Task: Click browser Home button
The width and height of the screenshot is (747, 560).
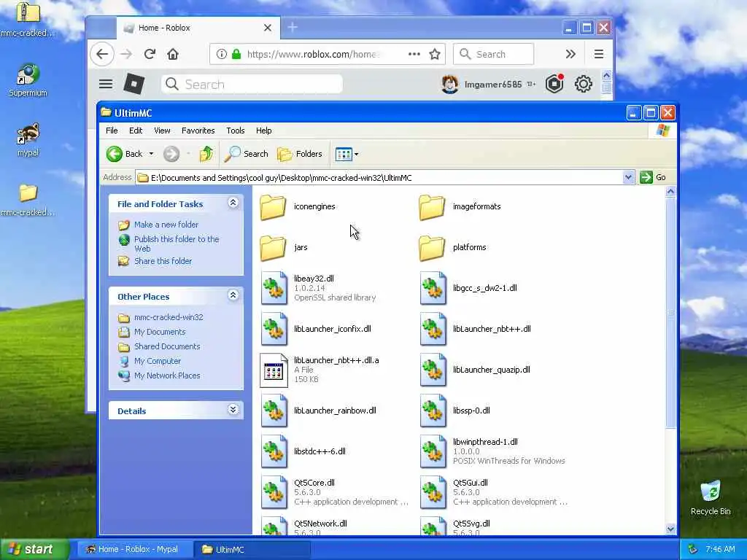Action: [x=173, y=54]
